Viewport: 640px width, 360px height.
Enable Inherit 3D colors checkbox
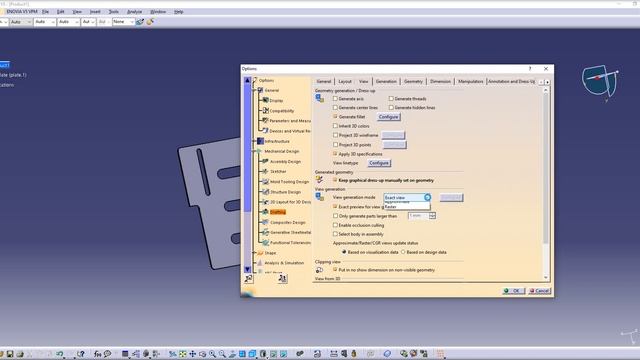pyautogui.click(x=335, y=126)
